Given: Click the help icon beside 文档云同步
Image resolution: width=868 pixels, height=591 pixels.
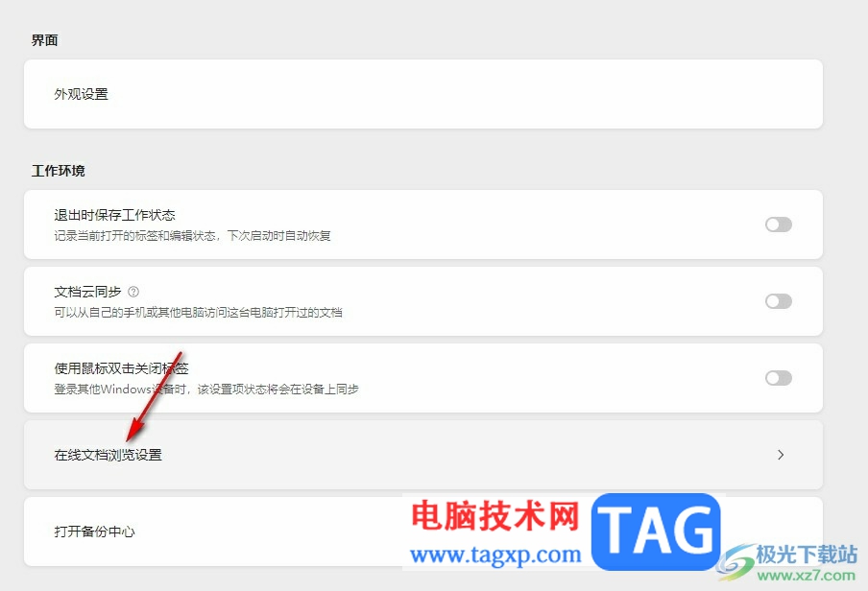Looking at the screenshot, I should 133,292.
